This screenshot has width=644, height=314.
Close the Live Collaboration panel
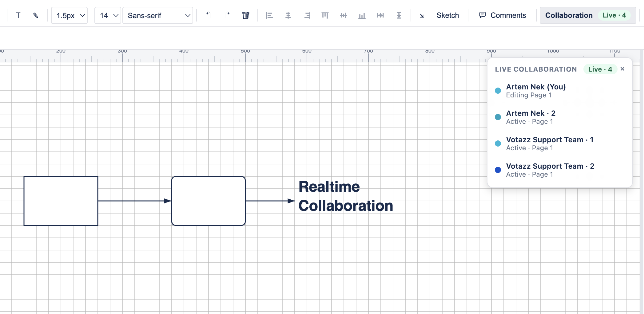pos(622,69)
